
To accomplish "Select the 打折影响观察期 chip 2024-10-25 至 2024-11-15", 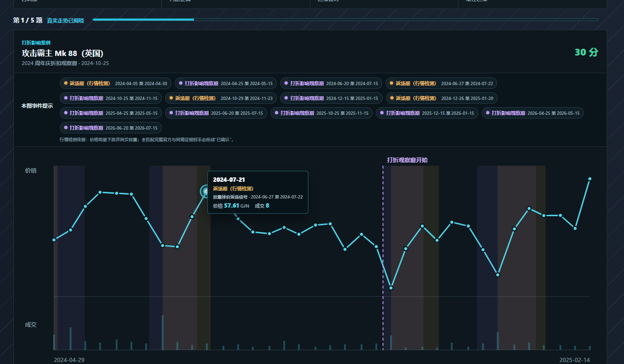I will (x=111, y=98).
